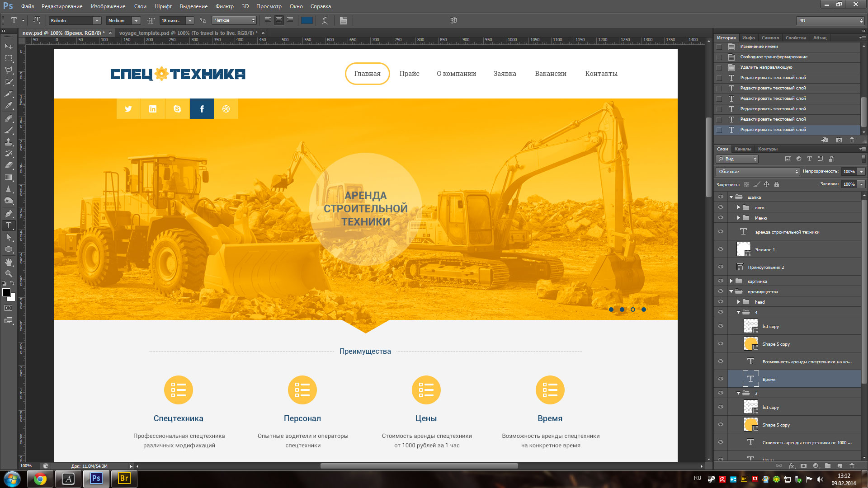Left-align the text
This screenshot has width=868, height=488.
click(268, 20)
